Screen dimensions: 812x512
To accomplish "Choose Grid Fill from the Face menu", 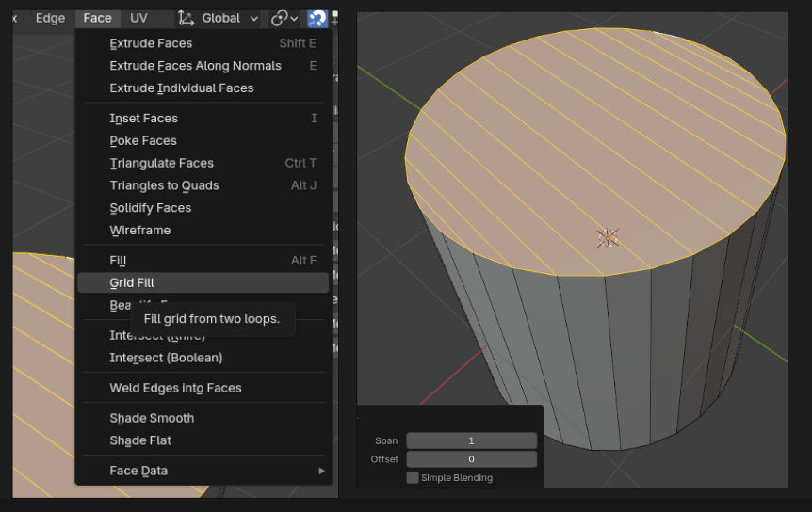I will click(132, 282).
